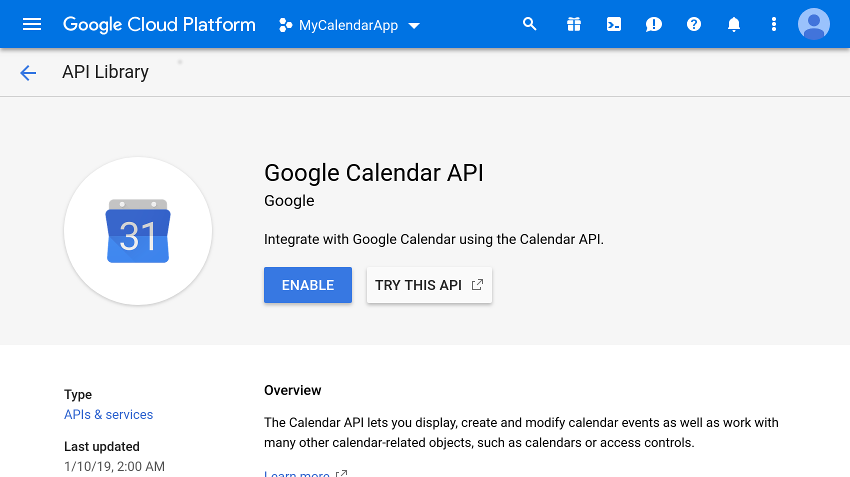Open the send feedback icon
The width and height of the screenshot is (850, 477).
[x=654, y=24]
